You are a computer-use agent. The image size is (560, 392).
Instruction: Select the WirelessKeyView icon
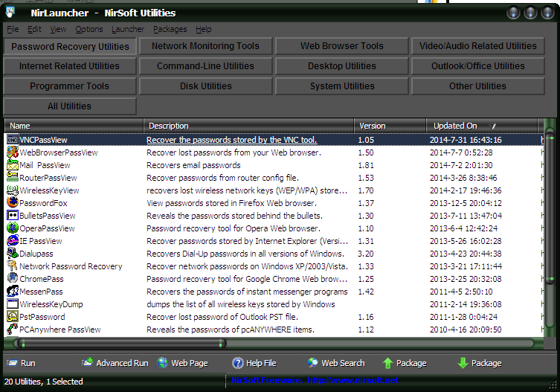(13, 190)
